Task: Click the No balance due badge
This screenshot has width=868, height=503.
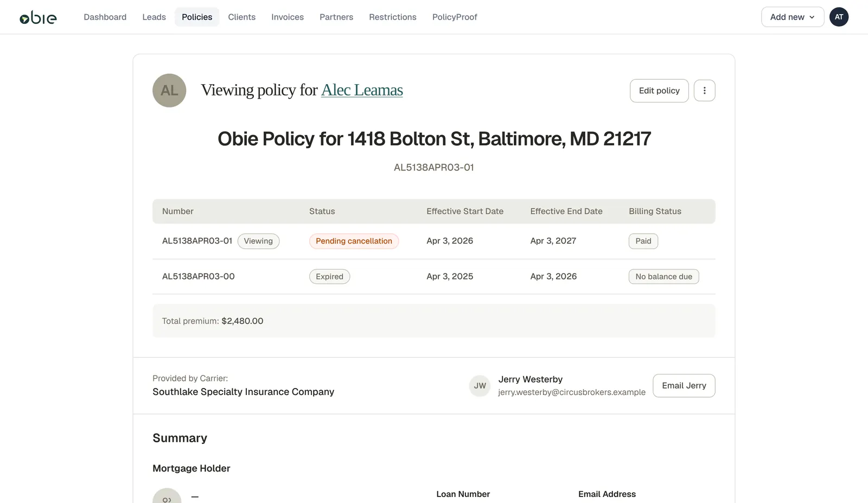Action: 663,277
